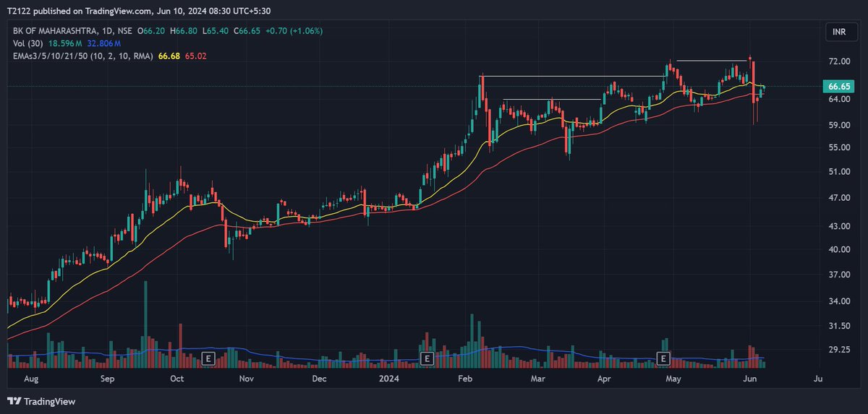Click the May label on time axis
The image size is (868, 414).
click(x=673, y=379)
